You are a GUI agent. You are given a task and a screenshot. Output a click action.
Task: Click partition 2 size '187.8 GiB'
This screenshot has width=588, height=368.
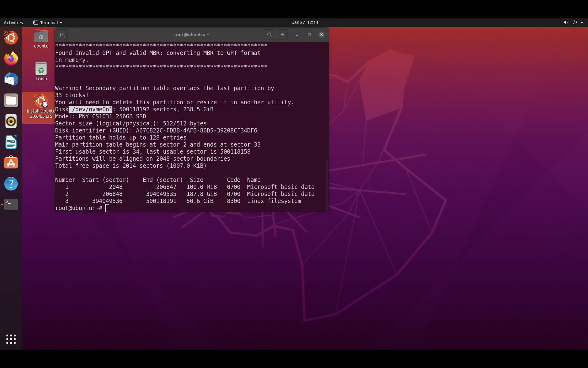[x=202, y=194]
